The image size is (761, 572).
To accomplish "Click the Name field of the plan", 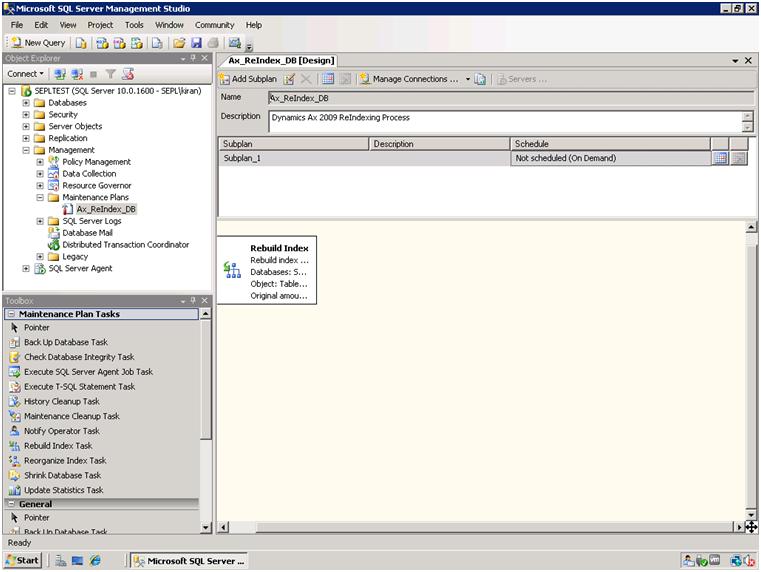I will tap(510, 98).
